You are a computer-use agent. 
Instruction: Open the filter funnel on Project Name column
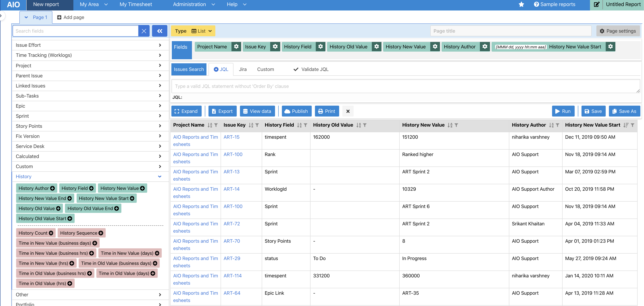[x=217, y=125]
